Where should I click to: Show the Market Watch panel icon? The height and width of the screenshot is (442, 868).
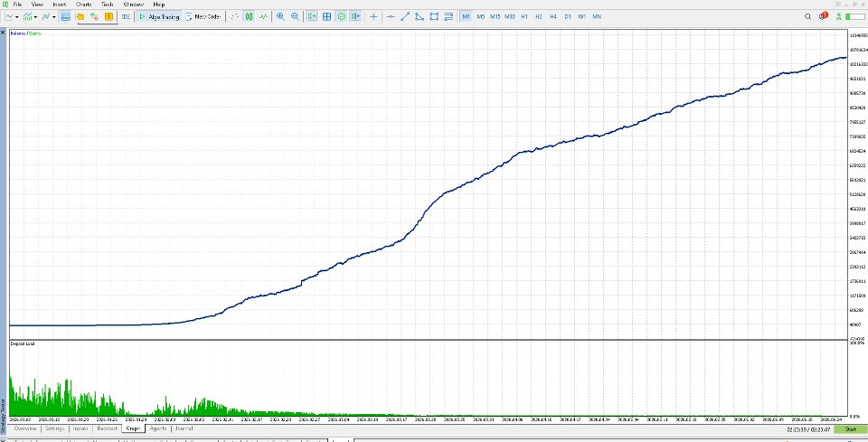(x=65, y=16)
